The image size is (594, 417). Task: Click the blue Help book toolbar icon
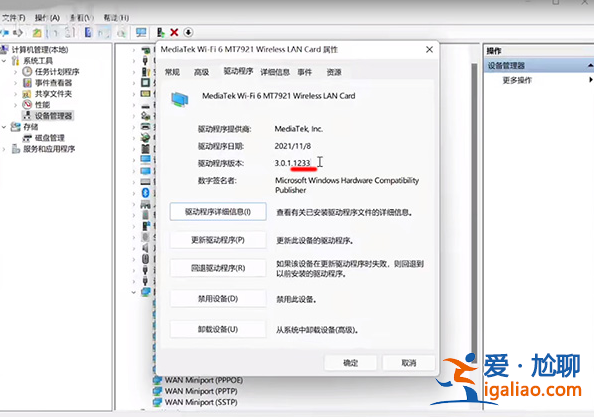pos(88,33)
